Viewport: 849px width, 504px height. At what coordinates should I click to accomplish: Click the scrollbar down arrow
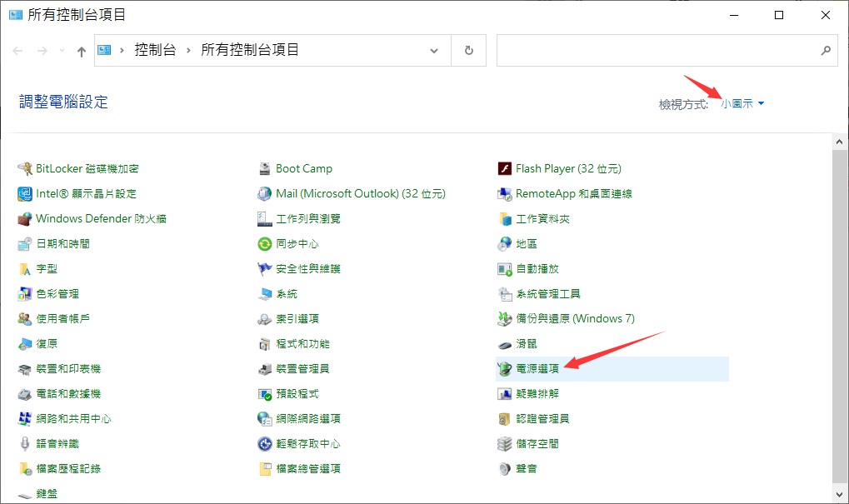point(839,494)
